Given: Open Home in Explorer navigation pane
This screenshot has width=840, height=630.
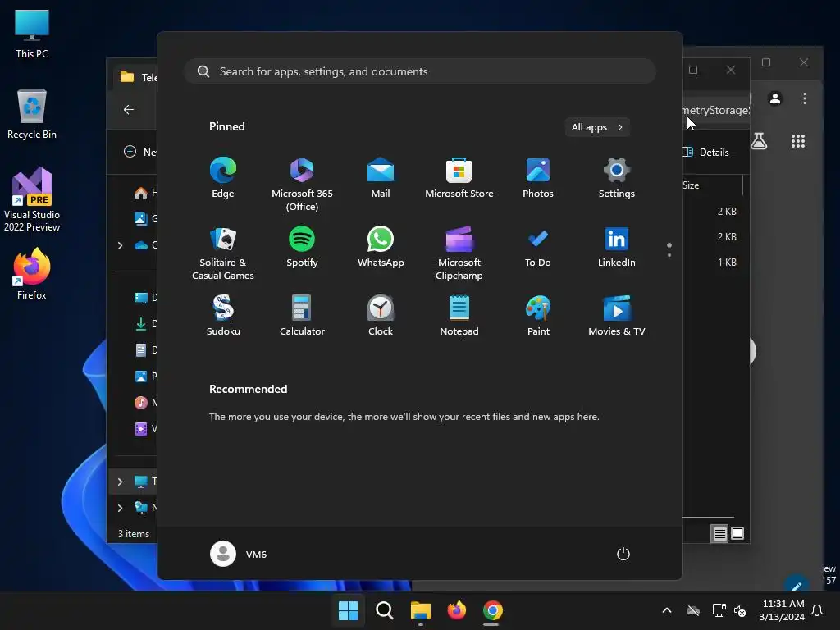Looking at the screenshot, I should (145, 193).
